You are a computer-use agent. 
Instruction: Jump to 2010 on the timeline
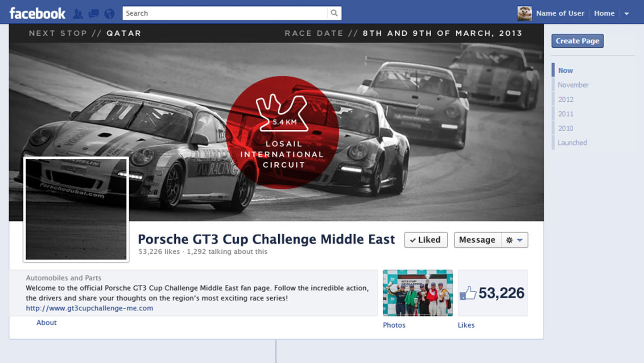click(x=566, y=128)
